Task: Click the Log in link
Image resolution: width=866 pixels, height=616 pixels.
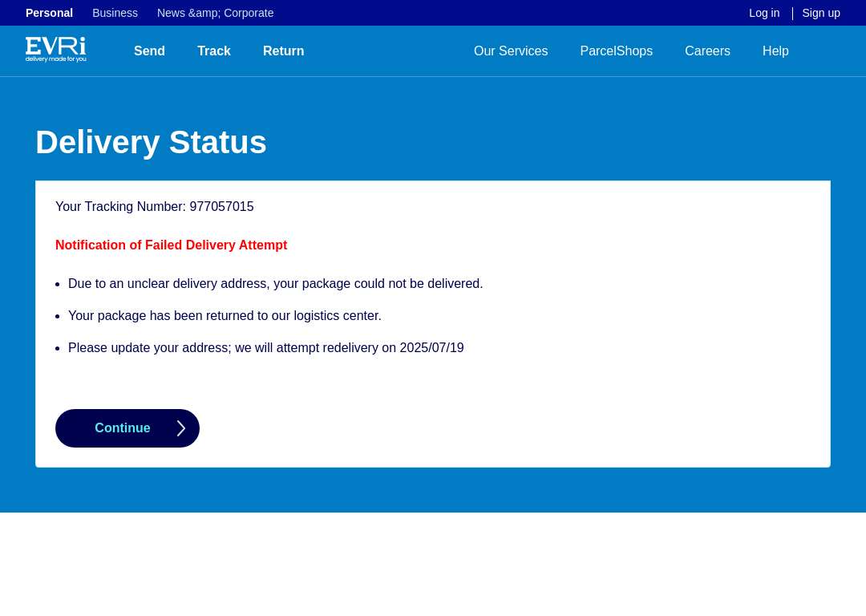Action: point(763,13)
